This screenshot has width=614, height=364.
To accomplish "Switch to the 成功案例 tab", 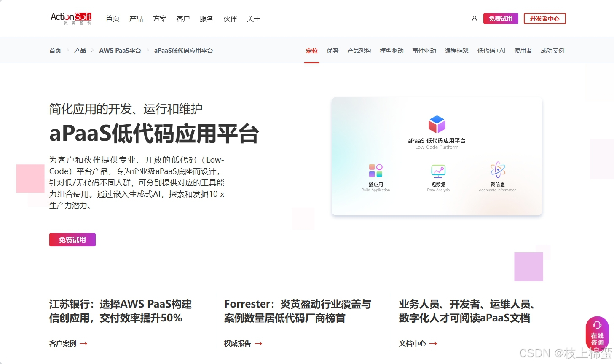I will (x=552, y=51).
